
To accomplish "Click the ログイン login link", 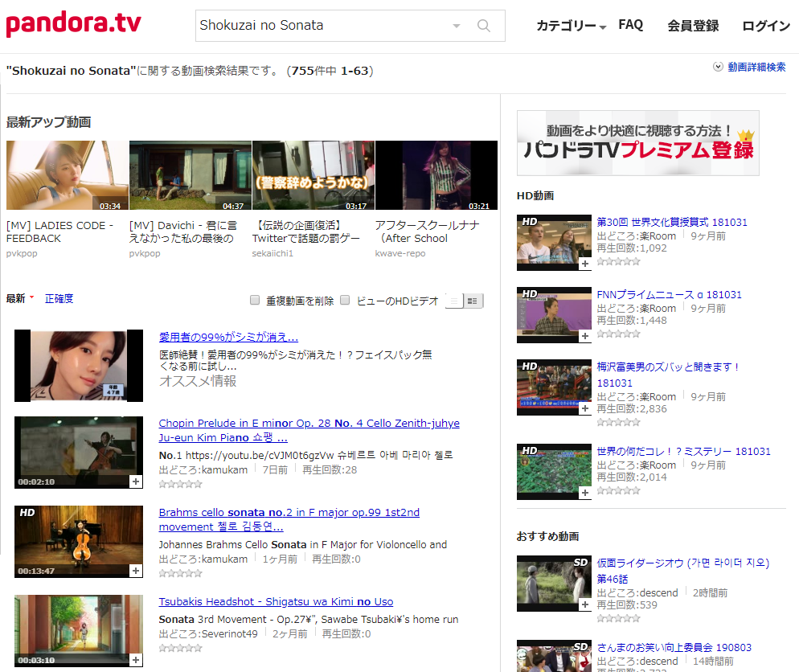I will tap(766, 26).
